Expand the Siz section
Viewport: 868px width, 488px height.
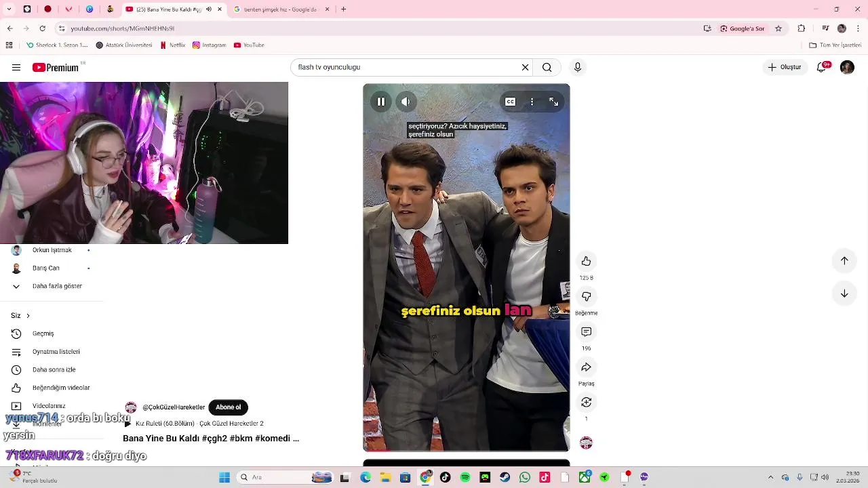point(20,316)
